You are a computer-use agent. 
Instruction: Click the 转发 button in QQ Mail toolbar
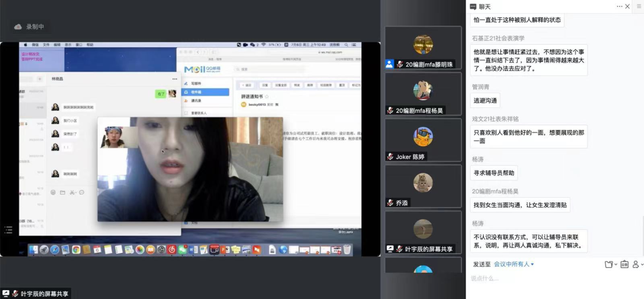pyautogui.click(x=297, y=85)
